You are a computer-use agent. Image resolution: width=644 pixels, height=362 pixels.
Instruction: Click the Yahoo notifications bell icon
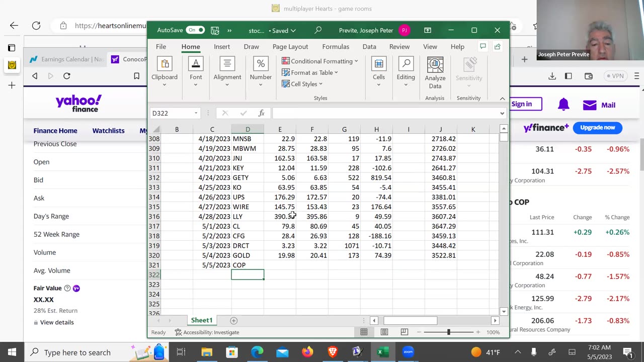(x=563, y=105)
